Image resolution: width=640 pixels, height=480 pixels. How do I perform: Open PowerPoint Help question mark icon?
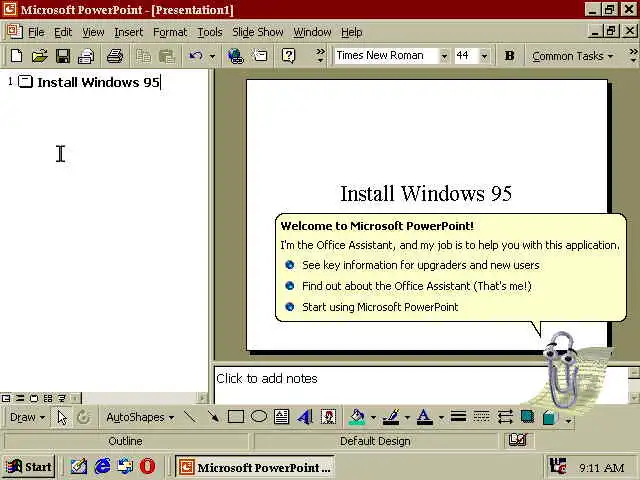click(288, 56)
